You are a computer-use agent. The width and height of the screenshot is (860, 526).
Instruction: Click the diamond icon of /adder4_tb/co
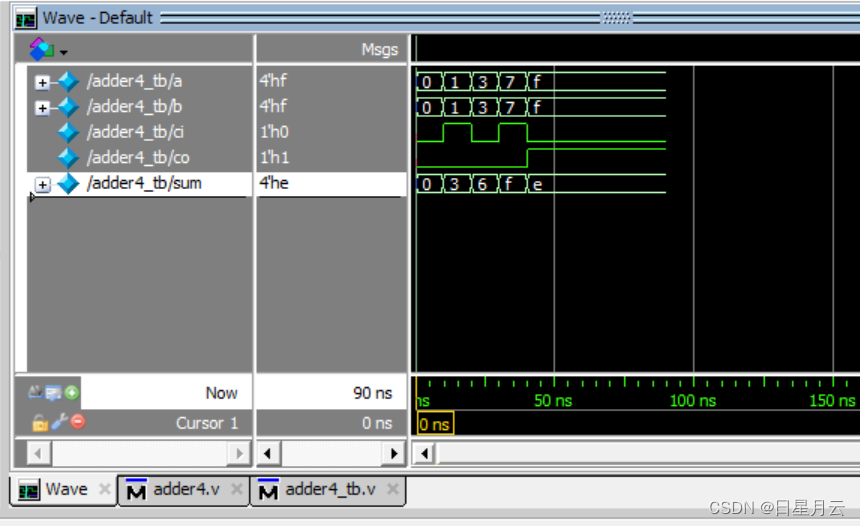[x=69, y=158]
